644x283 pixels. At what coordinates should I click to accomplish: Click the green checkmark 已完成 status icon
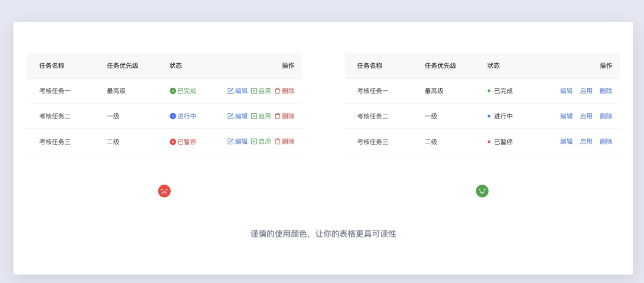(173, 91)
